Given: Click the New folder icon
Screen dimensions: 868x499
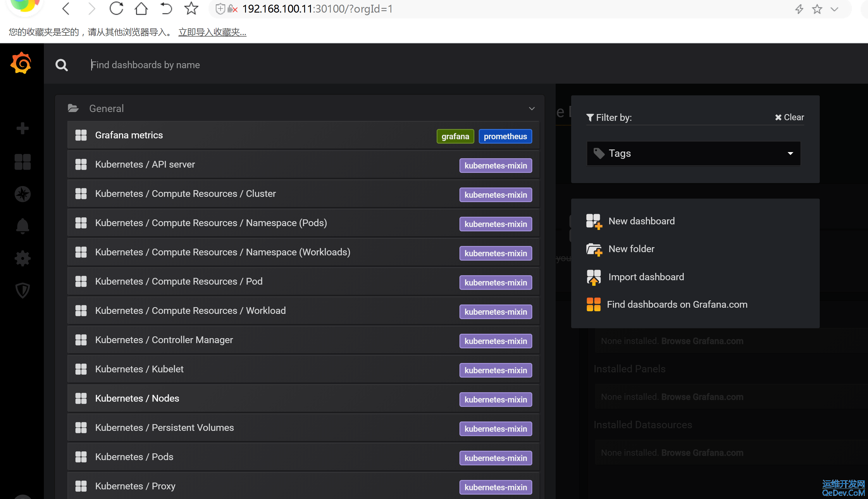Looking at the screenshot, I should (594, 249).
